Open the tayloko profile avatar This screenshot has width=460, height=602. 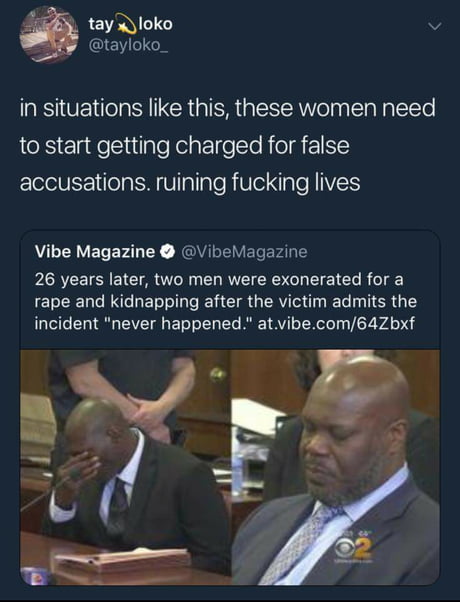49,33
